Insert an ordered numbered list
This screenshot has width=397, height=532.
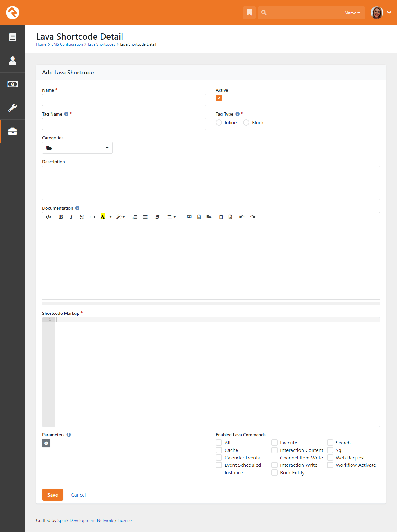135,217
